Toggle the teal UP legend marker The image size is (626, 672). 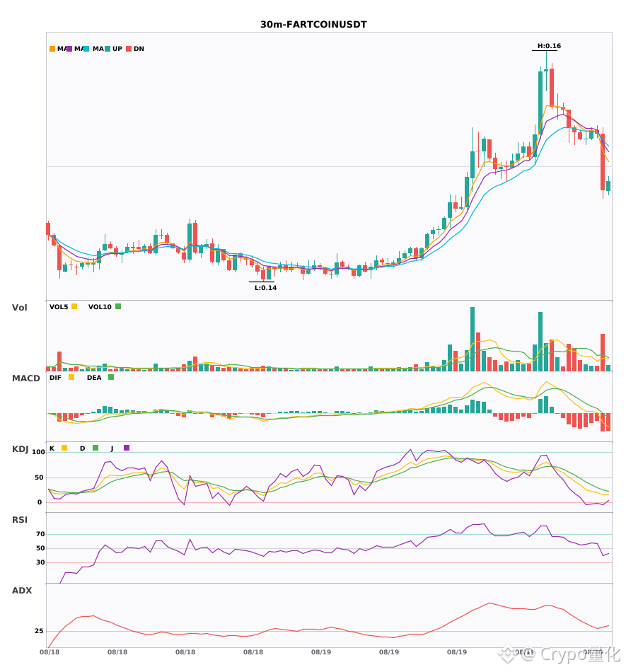coord(108,49)
